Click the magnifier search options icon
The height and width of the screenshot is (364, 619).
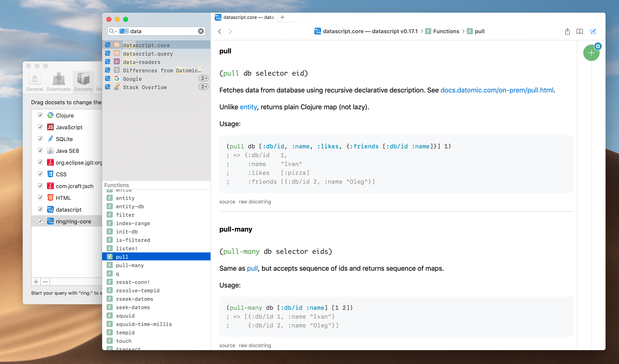click(x=112, y=31)
